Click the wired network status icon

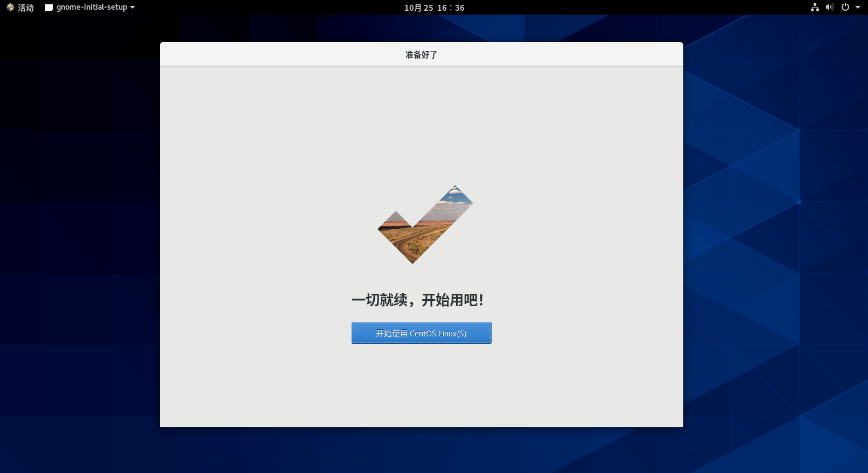pos(815,8)
